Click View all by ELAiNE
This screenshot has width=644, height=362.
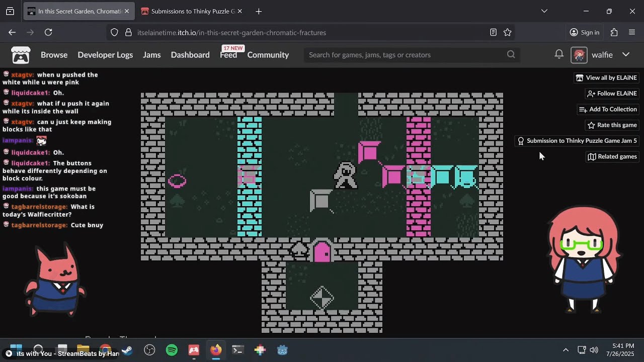(607, 78)
